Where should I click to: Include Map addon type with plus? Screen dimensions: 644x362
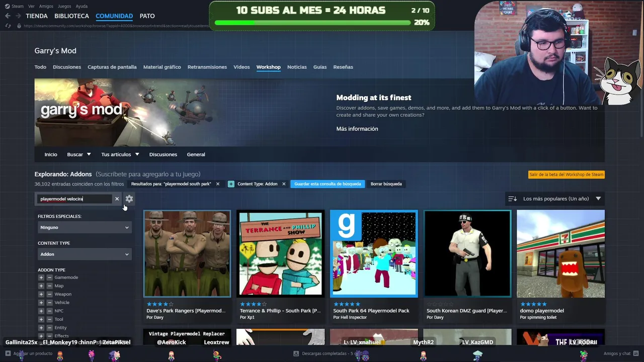[x=41, y=286]
